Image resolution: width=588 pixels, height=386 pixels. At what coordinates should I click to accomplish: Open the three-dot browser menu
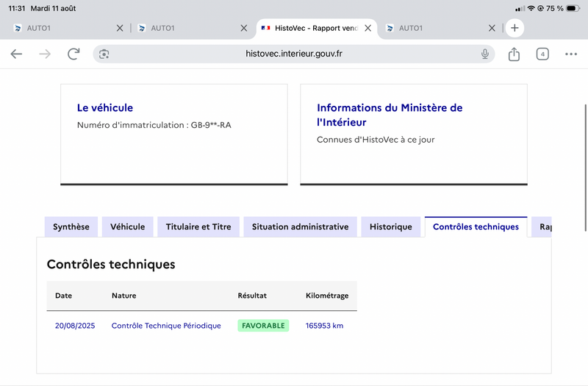tap(571, 54)
